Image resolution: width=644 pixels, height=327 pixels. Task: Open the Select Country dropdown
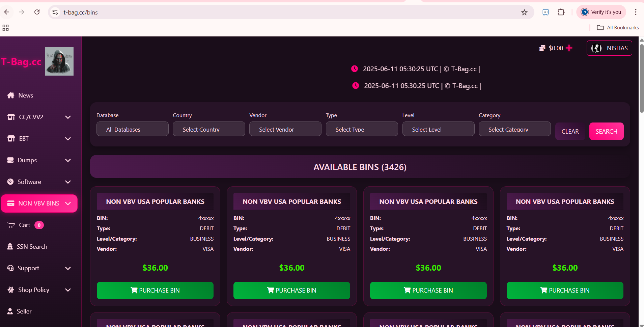(209, 129)
